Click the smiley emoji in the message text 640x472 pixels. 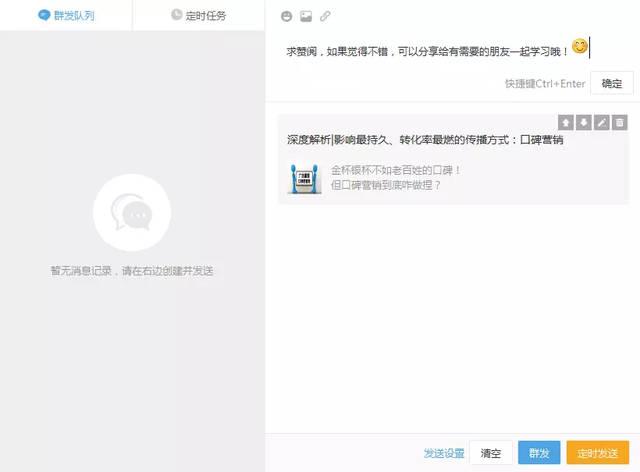[579, 46]
